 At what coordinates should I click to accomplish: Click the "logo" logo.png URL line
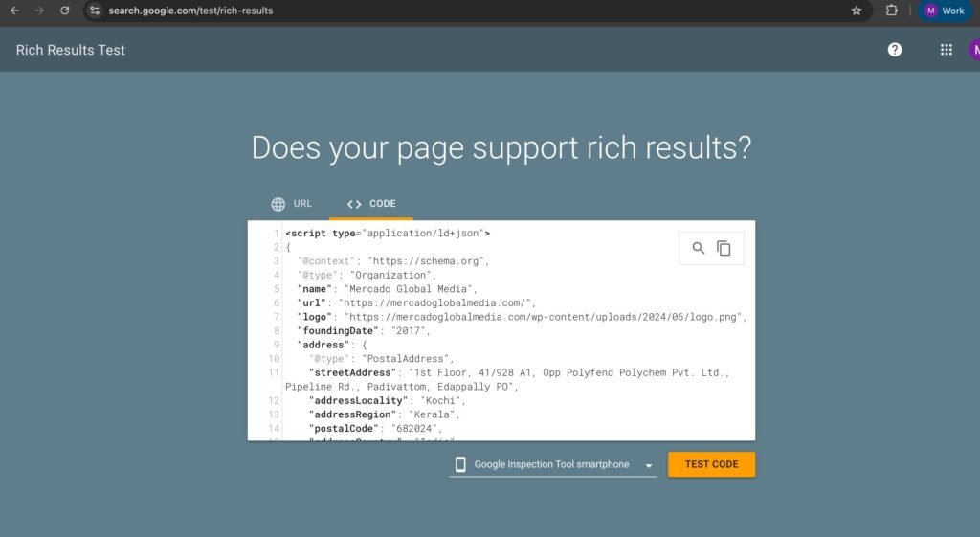522,317
